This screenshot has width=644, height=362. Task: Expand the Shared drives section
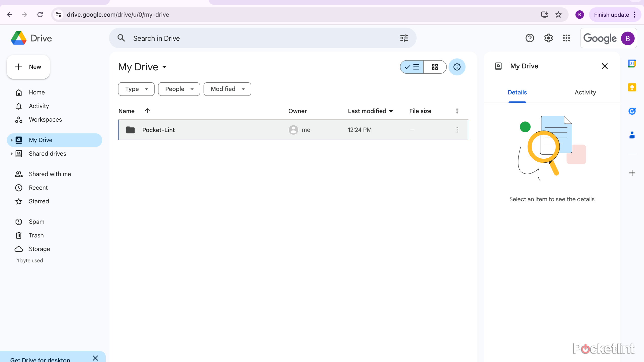(x=12, y=154)
